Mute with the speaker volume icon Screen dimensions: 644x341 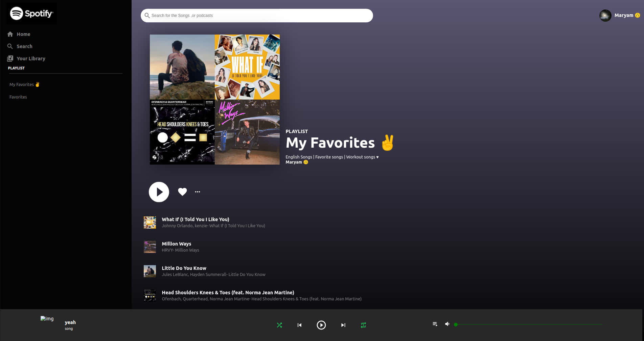click(447, 324)
